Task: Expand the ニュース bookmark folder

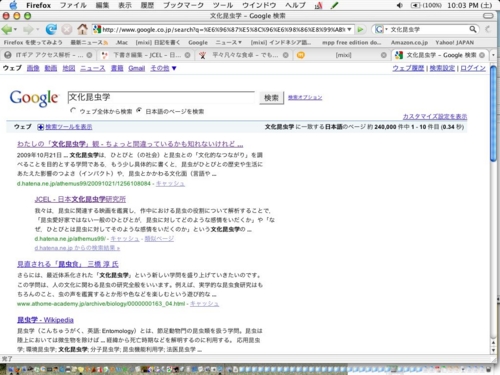Action: click(228, 43)
